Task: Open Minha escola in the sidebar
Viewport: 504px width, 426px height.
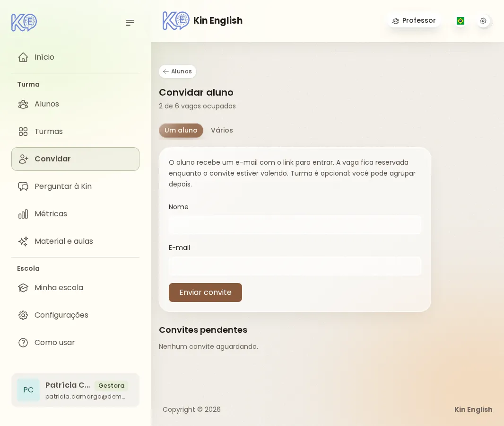Action: (76, 288)
